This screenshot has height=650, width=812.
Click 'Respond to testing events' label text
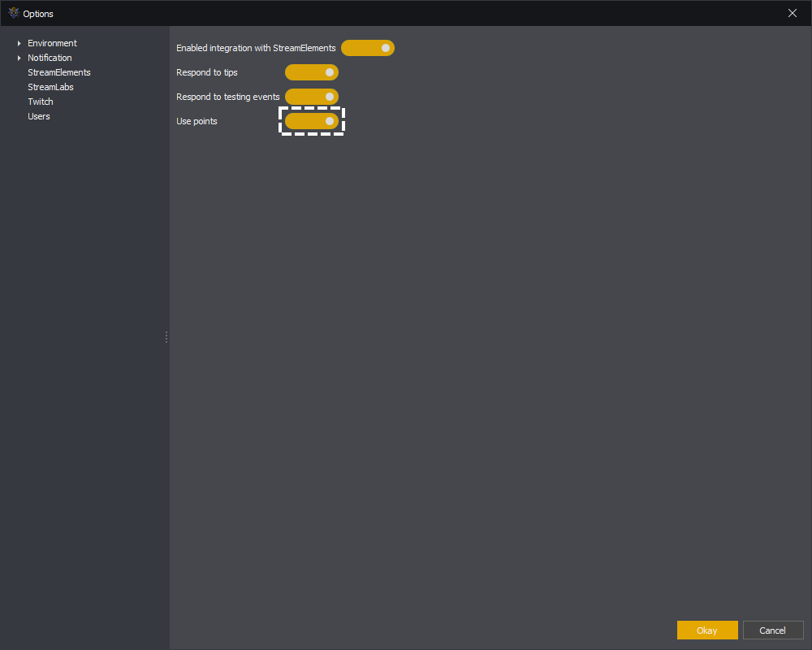click(228, 97)
